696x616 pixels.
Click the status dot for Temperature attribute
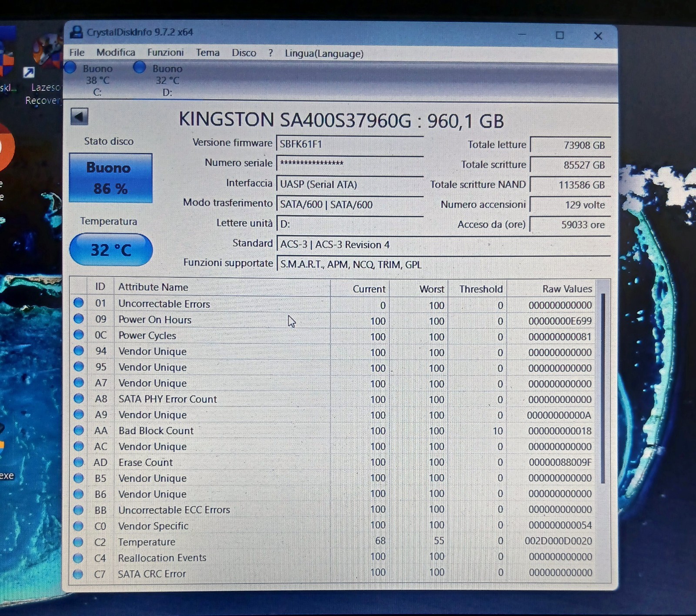[x=78, y=542]
